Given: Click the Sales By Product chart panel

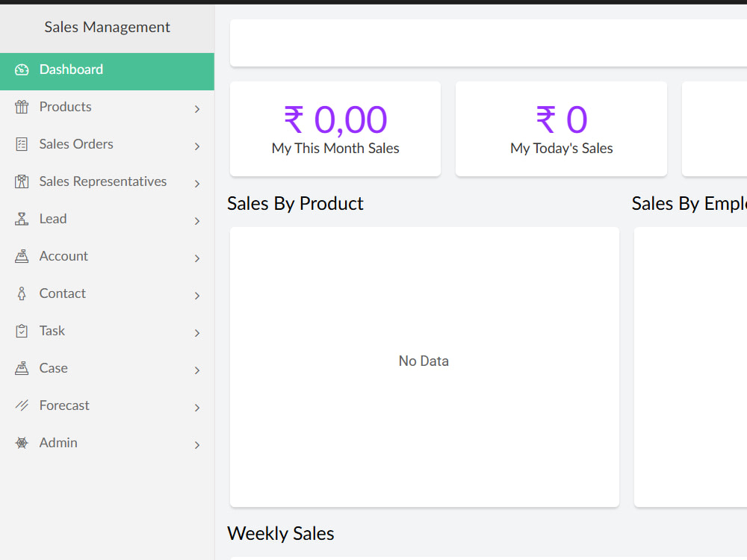Looking at the screenshot, I should [x=424, y=367].
